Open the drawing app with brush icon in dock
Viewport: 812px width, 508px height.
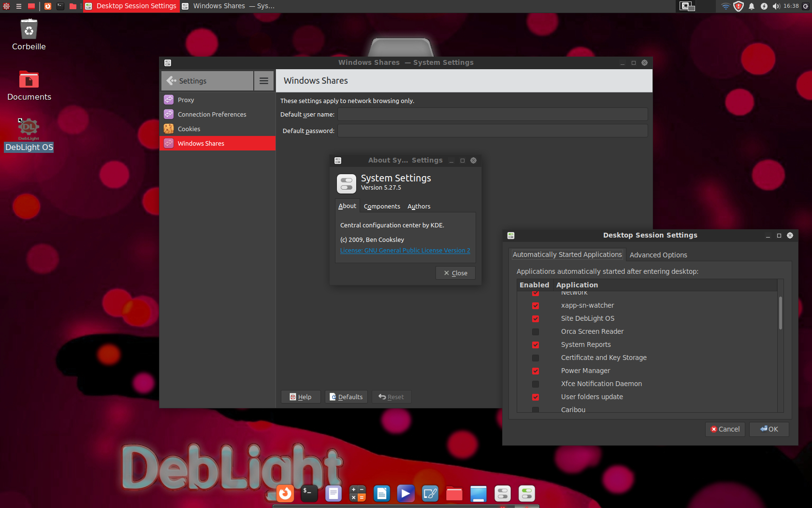click(x=430, y=493)
